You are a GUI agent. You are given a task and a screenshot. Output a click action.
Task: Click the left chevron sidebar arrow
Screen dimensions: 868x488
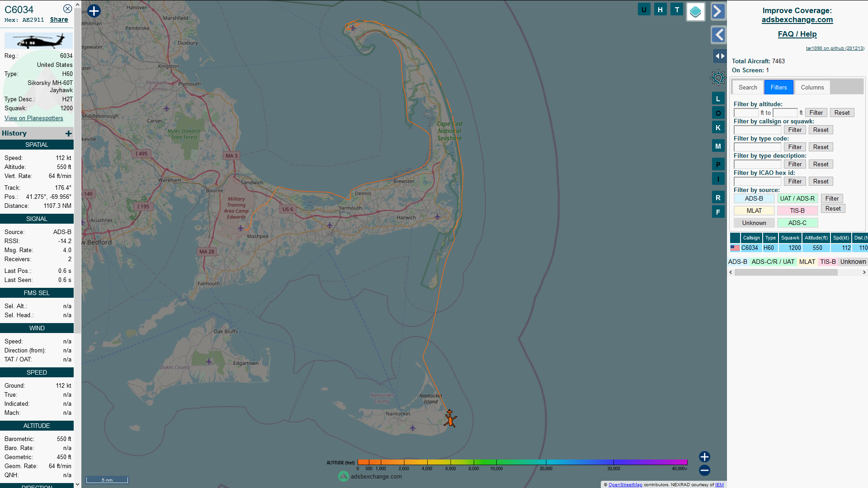[x=718, y=34]
